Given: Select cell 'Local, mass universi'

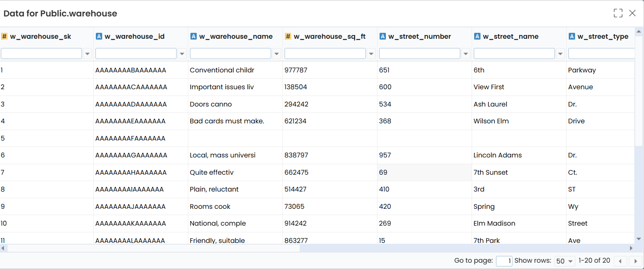Looking at the screenshot, I should [235, 155].
